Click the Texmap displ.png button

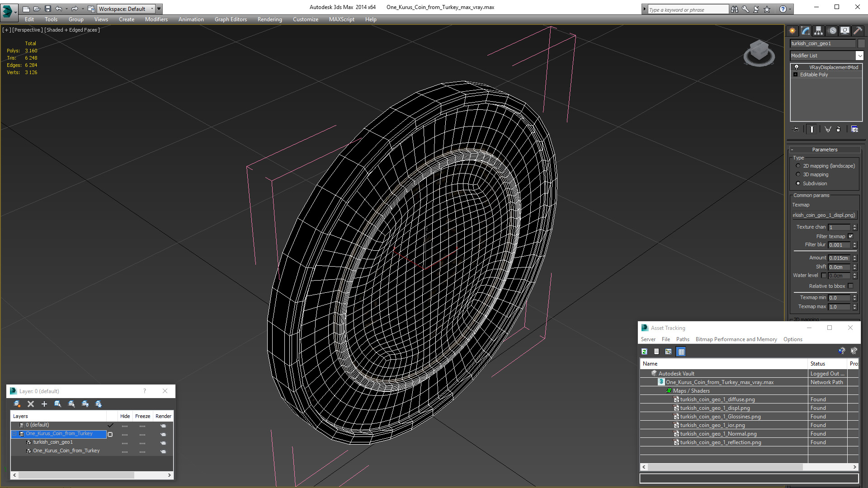tap(824, 215)
